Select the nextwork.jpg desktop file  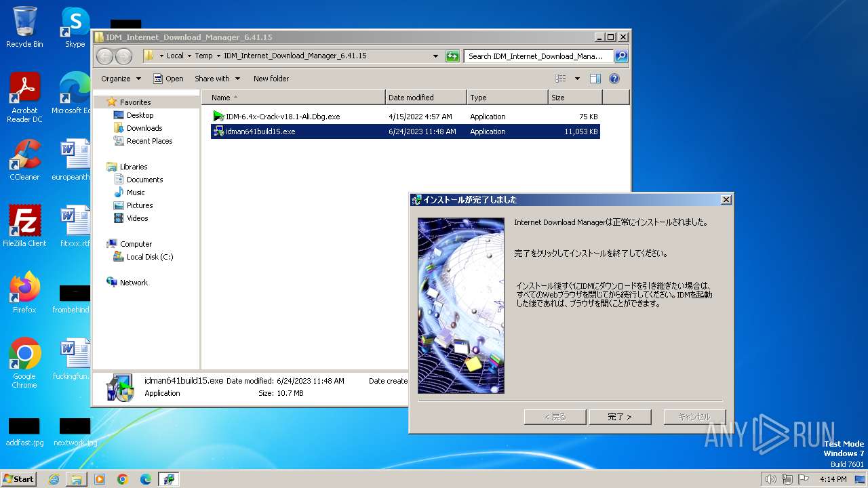tap(75, 432)
